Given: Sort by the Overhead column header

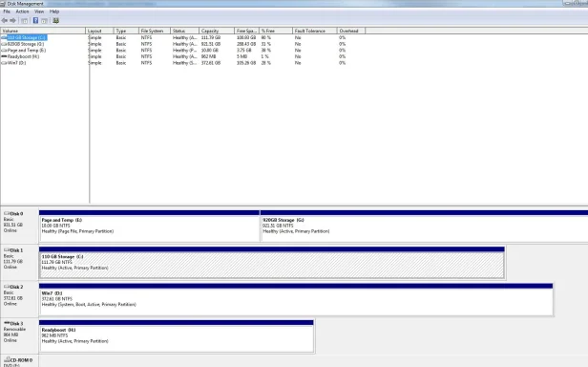Looking at the screenshot, I should (351, 31).
